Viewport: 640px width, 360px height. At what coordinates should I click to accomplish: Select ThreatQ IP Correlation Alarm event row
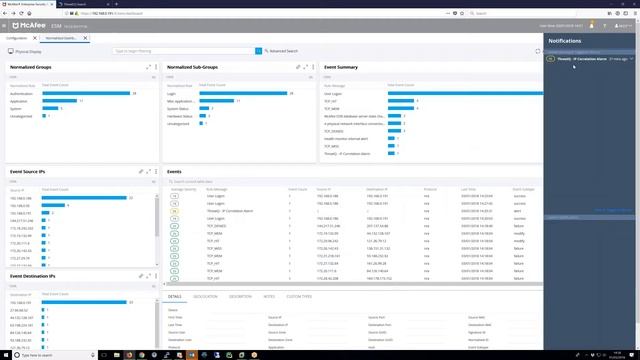coord(354,211)
